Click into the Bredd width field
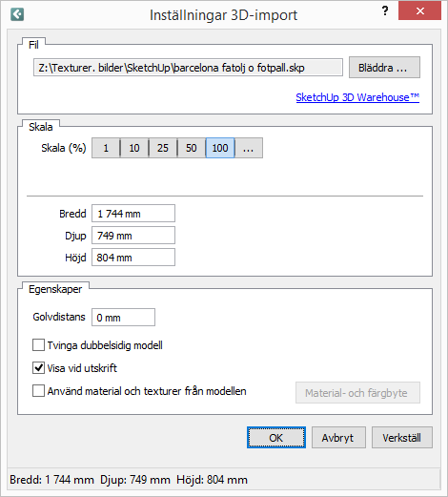448x497 pixels. pyautogui.click(x=133, y=214)
